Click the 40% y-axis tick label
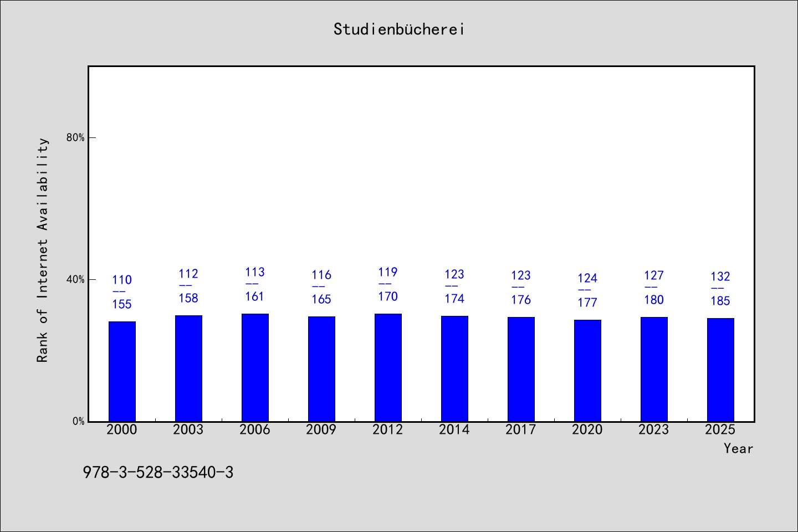The image size is (798, 532). coord(75,279)
